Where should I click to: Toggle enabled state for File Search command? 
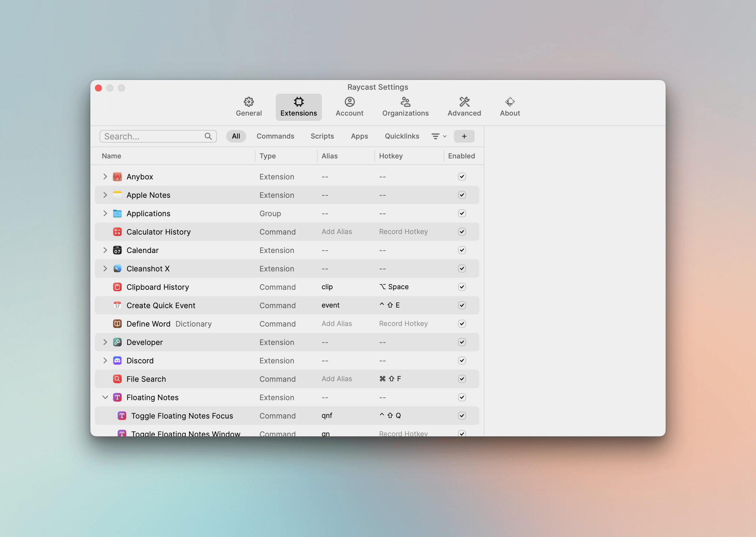(462, 378)
